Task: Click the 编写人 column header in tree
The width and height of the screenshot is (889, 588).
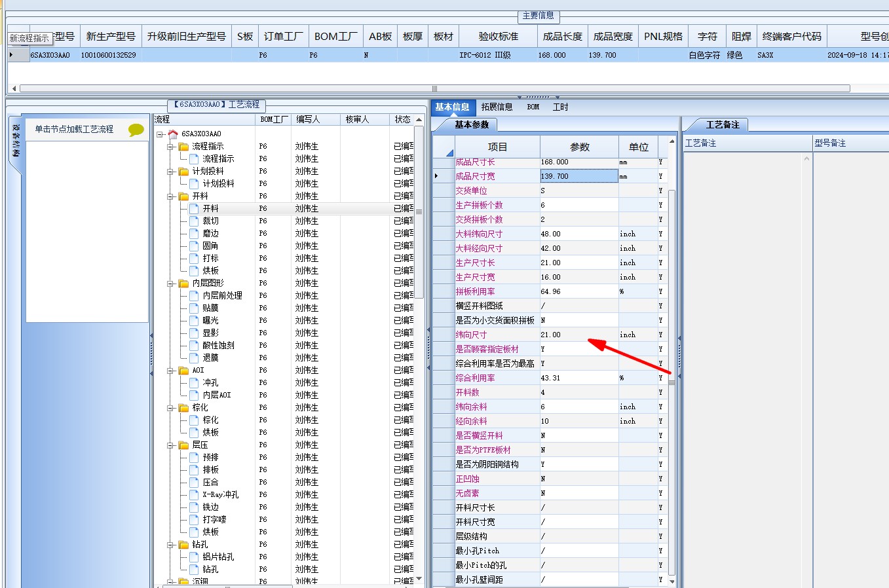Action: (x=316, y=119)
